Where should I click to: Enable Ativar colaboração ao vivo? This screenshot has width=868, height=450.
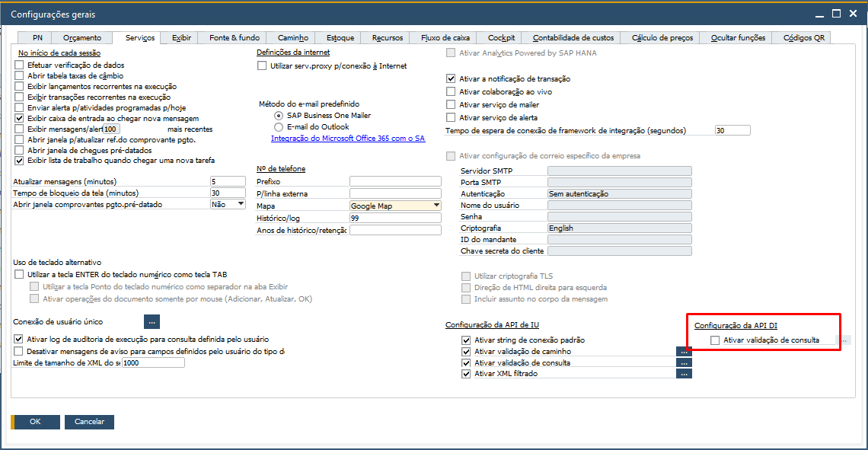[x=451, y=92]
